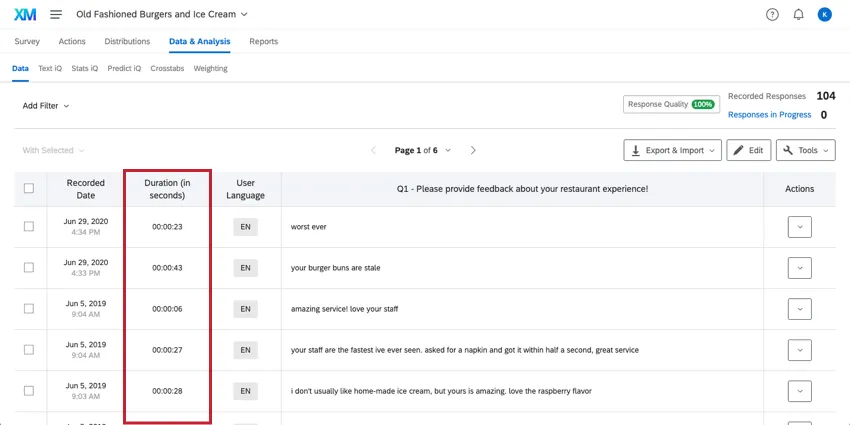This screenshot has height=425, width=850.
Task: Open the Text iQ sub-tab
Action: 50,69
